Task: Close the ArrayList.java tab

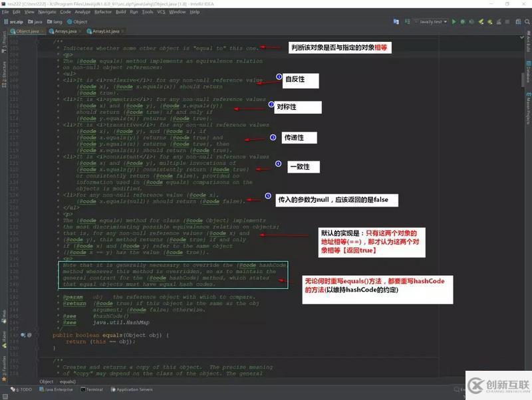Action: tap(122, 31)
